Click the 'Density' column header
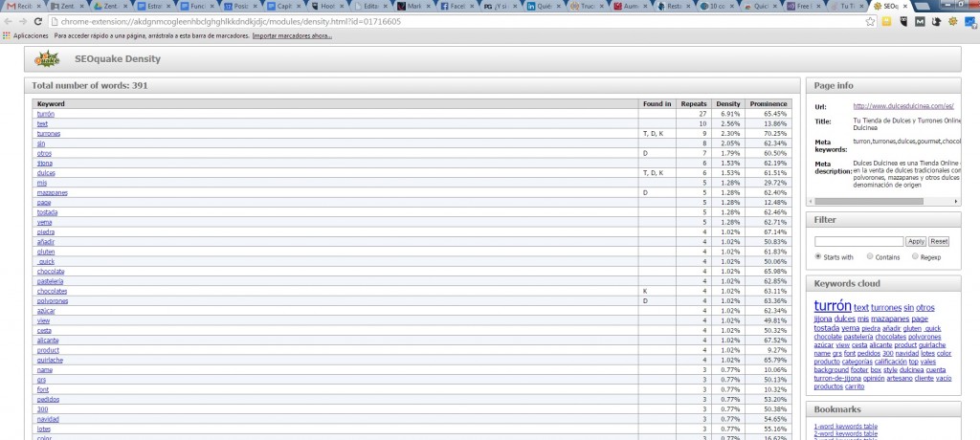The image size is (980, 440). [x=728, y=103]
